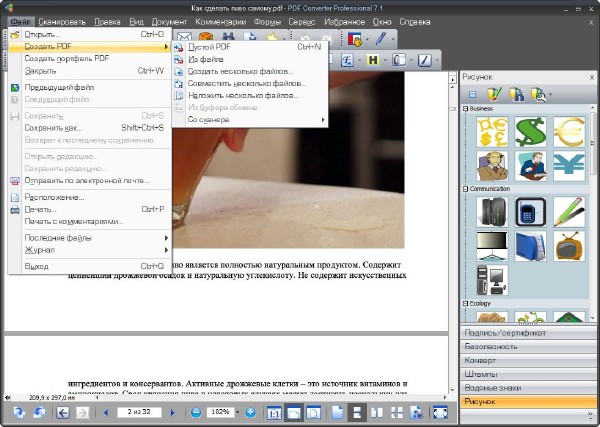Select the euro symbol clipart image
The image size is (600, 427).
568,130
